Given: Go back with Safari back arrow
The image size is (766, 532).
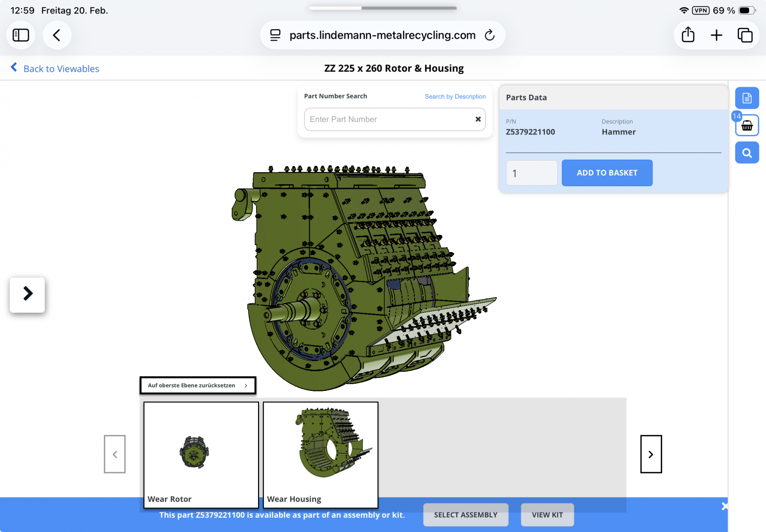Looking at the screenshot, I should 56,35.
